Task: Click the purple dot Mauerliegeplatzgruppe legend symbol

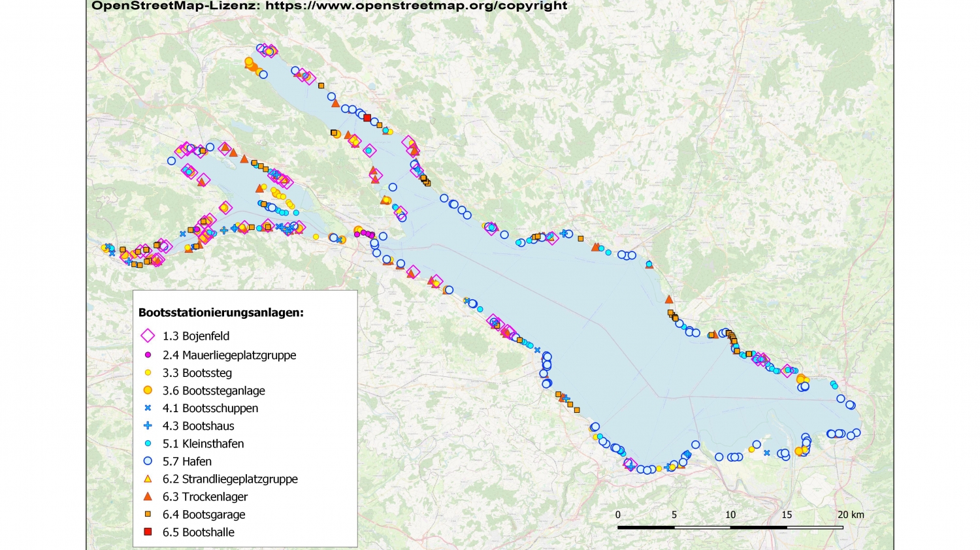Action: click(148, 355)
